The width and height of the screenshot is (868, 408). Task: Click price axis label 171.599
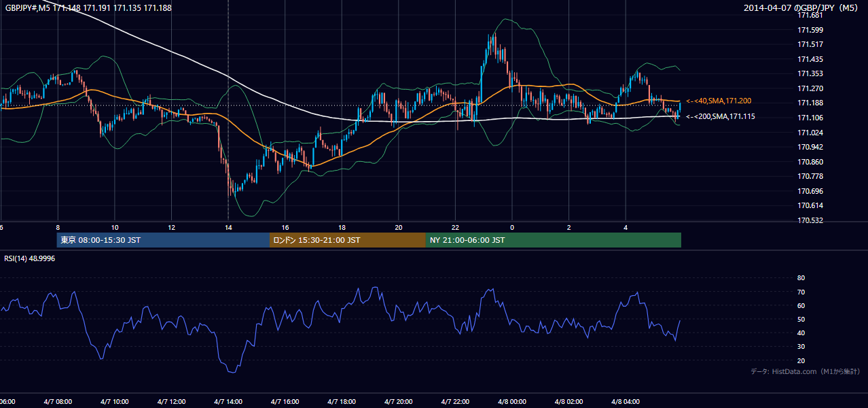point(811,30)
